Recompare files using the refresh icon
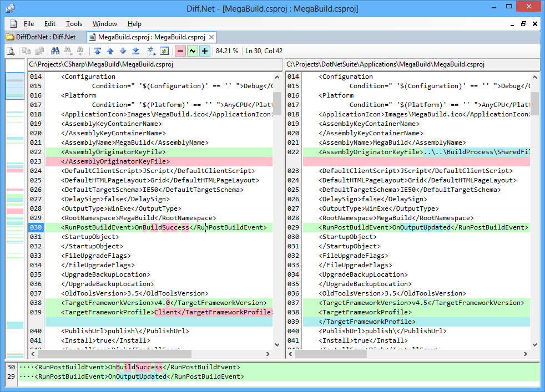The width and height of the screenshot is (545, 392). click(x=164, y=50)
